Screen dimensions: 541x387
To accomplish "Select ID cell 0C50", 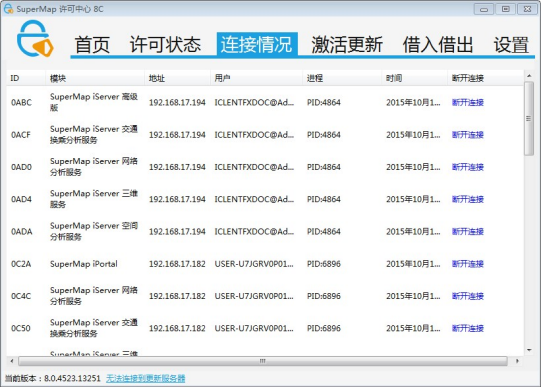I will pos(21,328).
